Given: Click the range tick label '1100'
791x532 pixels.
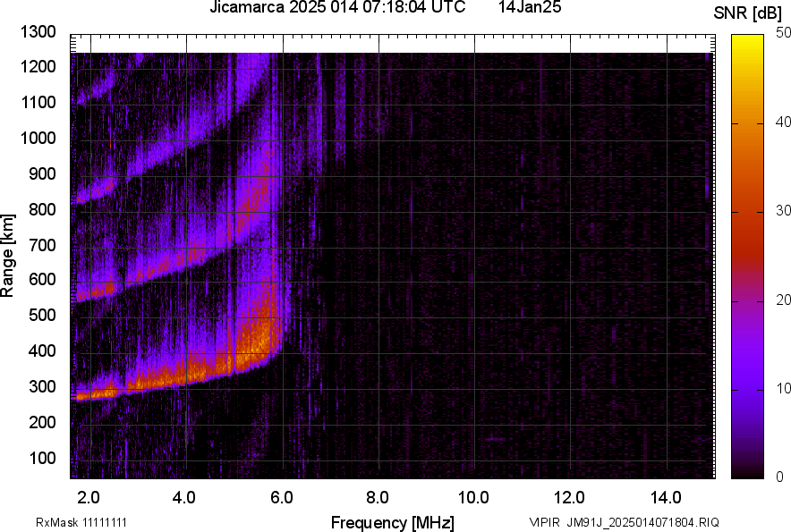Looking at the screenshot, I should pos(38,102).
